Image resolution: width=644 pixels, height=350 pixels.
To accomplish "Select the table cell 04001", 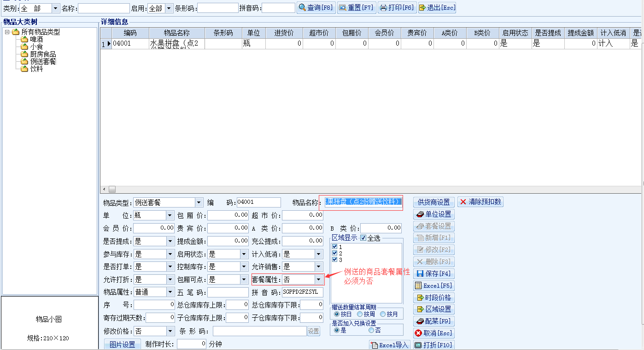I will [x=130, y=44].
